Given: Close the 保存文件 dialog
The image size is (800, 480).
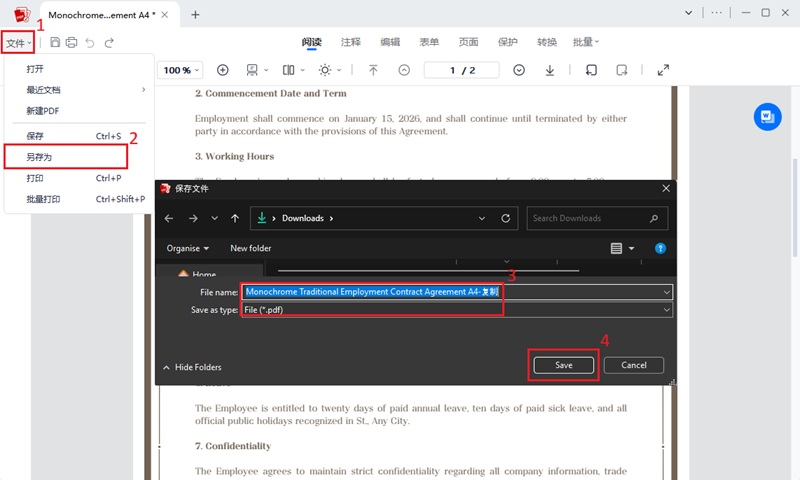Looking at the screenshot, I should click(x=666, y=188).
